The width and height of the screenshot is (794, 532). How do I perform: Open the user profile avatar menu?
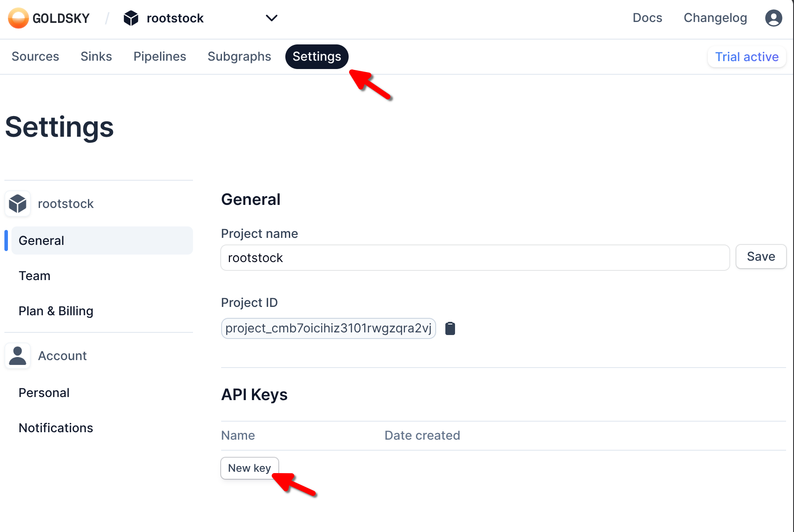(x=773, y=18)
